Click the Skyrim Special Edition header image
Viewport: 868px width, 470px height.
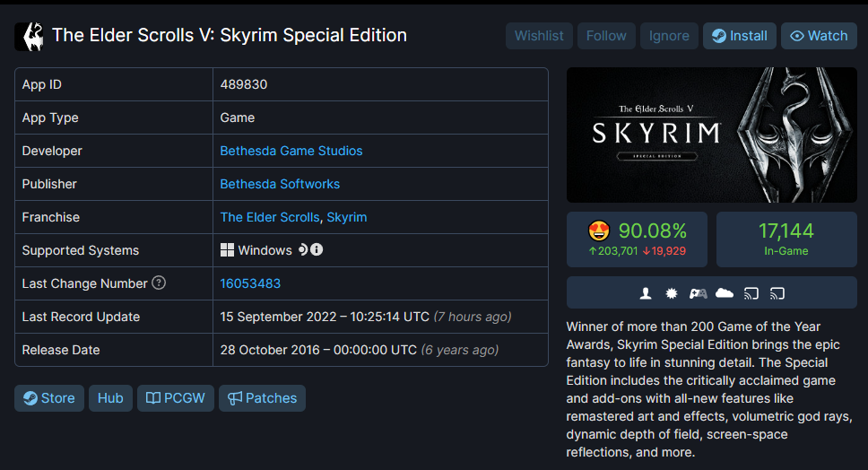coord(711,135)
